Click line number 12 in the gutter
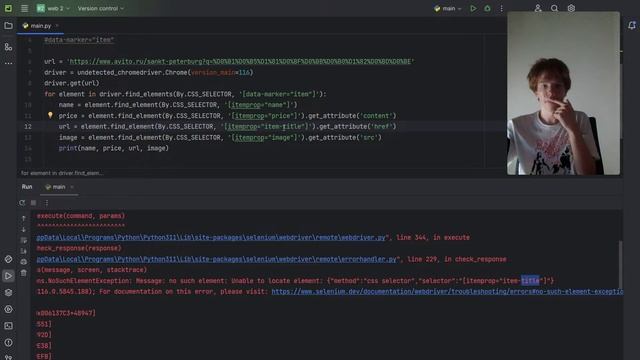The width and height of the screenshot is (640, 360). pyautogui.click(x=28, y=127)
